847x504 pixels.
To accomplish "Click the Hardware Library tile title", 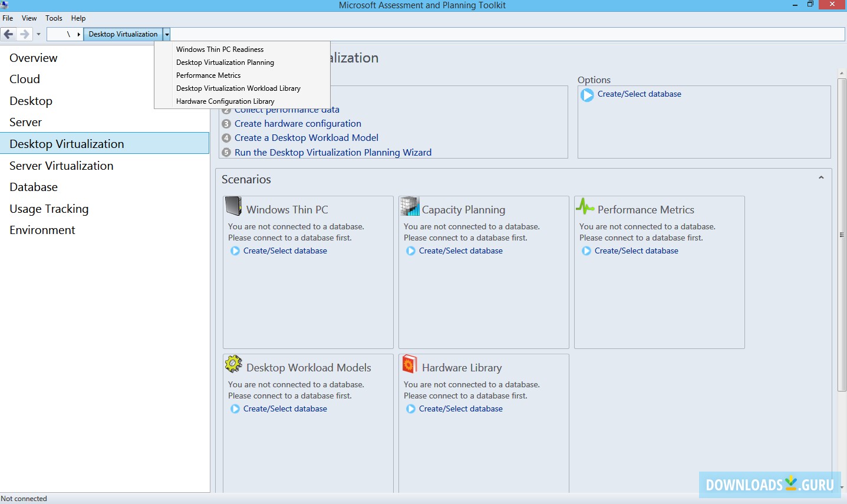I will coord(462,368).
